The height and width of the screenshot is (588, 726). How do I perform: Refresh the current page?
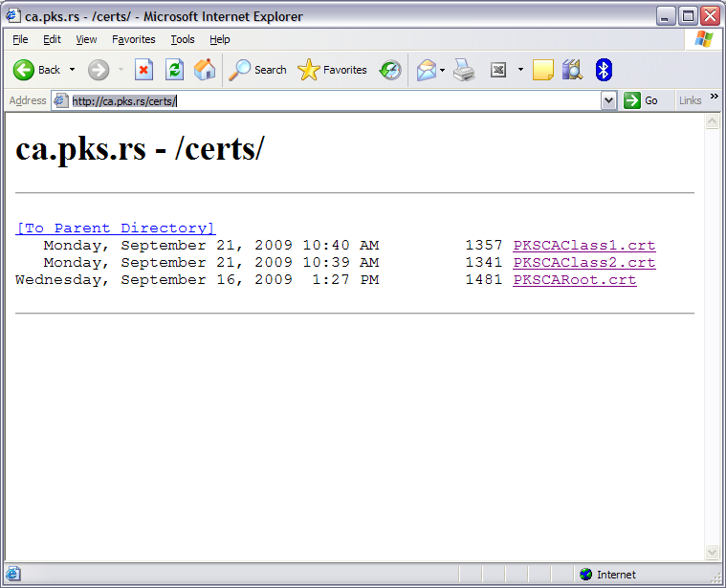174,70
